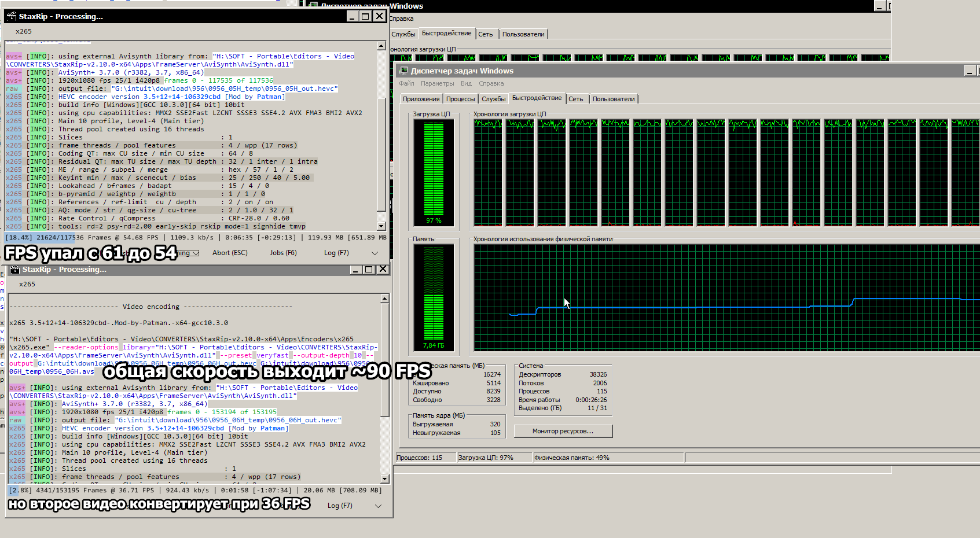Image resolution: width=980 pixels, height=538 pixels.
Task: Open Log (F7) in the lower StaxRip window
Action: click(x=340, y=506)
